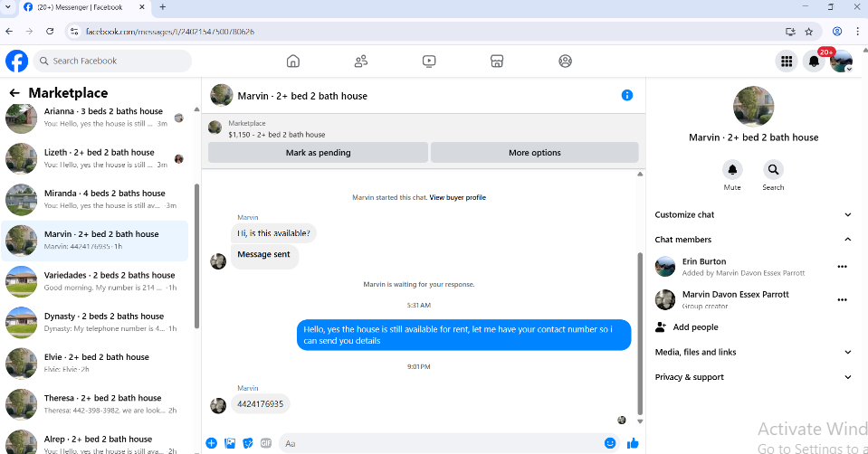The height and width of the screenshot is (454, 868).
Task: Click the conversation list scrollbar
Action: (196, 255)
